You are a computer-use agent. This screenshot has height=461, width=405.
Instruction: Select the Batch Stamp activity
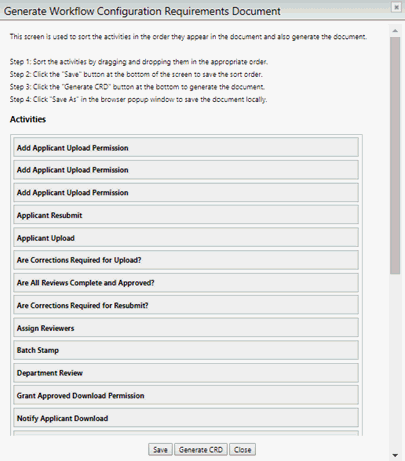186,350
